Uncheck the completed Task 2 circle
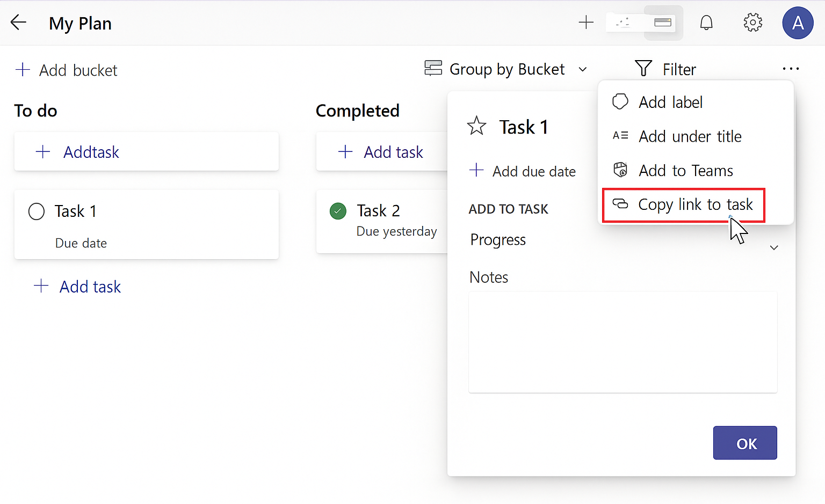This screenshot has height=504, width=825. 338,211
